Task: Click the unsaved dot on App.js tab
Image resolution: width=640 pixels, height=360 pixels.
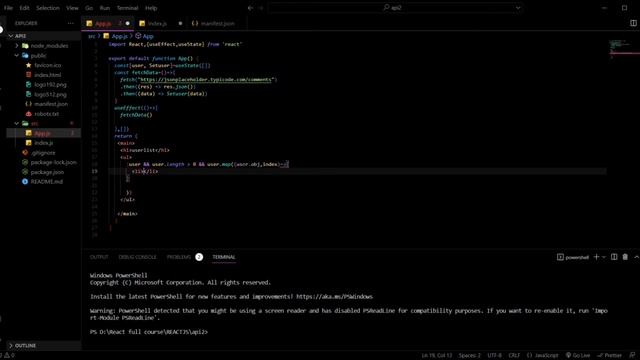Action: tap(127, 24)
